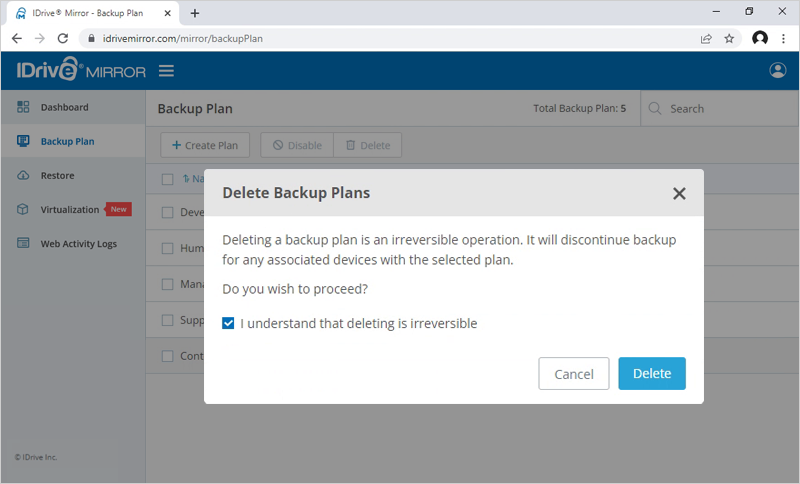This screenshot has width=800, height=484.
Task: Click the Restore cloud icon
Action: pos(23,176)
